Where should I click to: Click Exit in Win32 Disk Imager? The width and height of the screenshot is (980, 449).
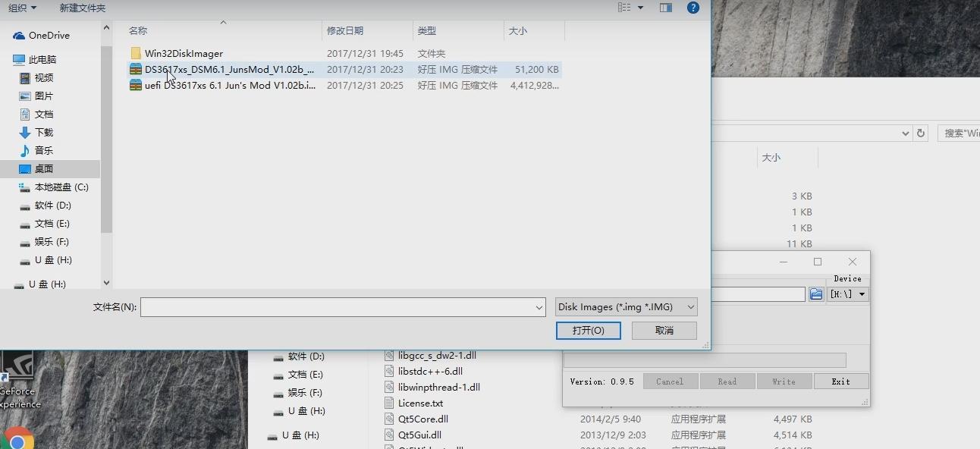(841, 381)
